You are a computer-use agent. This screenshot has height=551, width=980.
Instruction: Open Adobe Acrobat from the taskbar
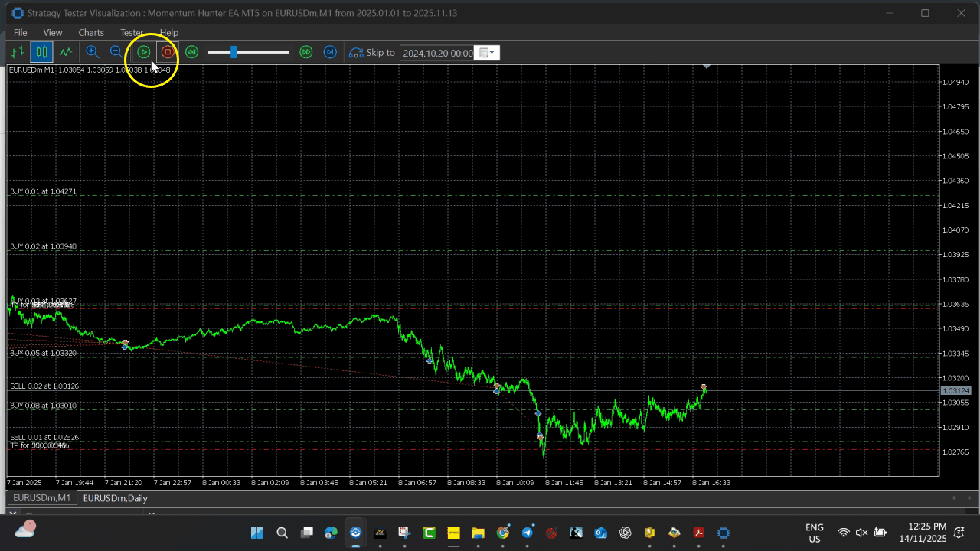(699, 533)
